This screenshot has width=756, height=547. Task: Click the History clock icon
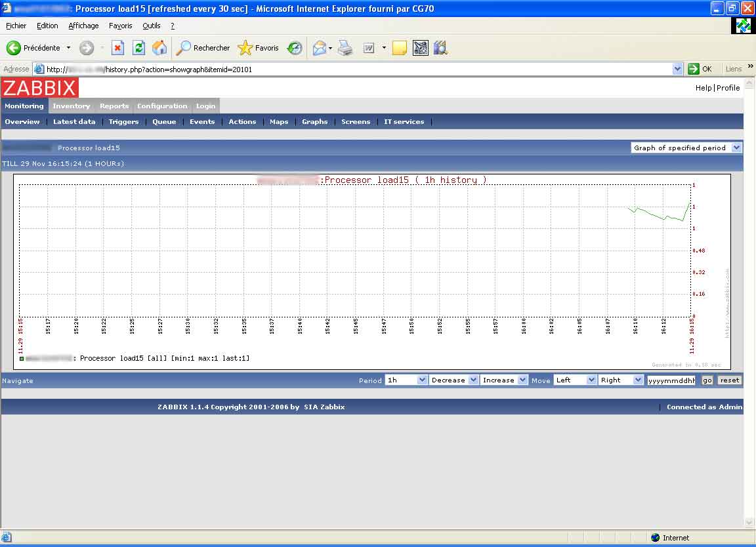[295, 48]
